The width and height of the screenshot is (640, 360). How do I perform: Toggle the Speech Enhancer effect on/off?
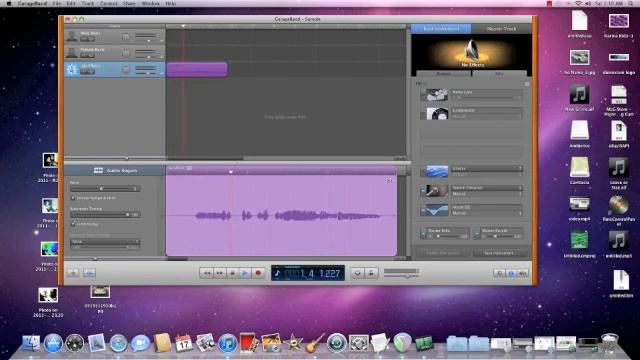(x=422, y=191)
